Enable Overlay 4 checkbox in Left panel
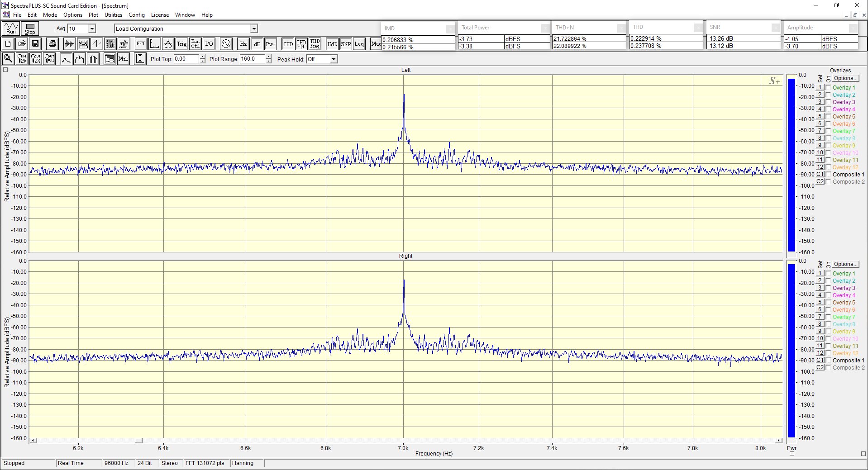868x470 pixels. click(828, 109)
